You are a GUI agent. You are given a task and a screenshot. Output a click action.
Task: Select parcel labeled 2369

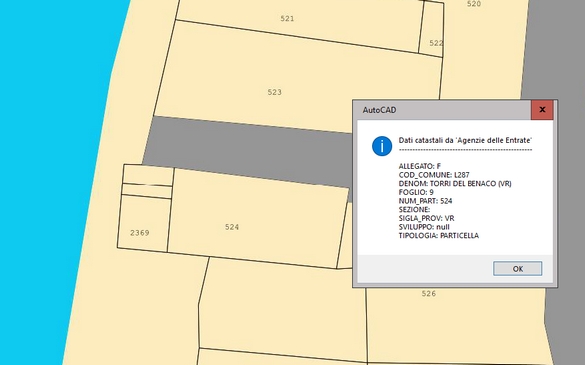pyautogui.click(x=140, y=233)
